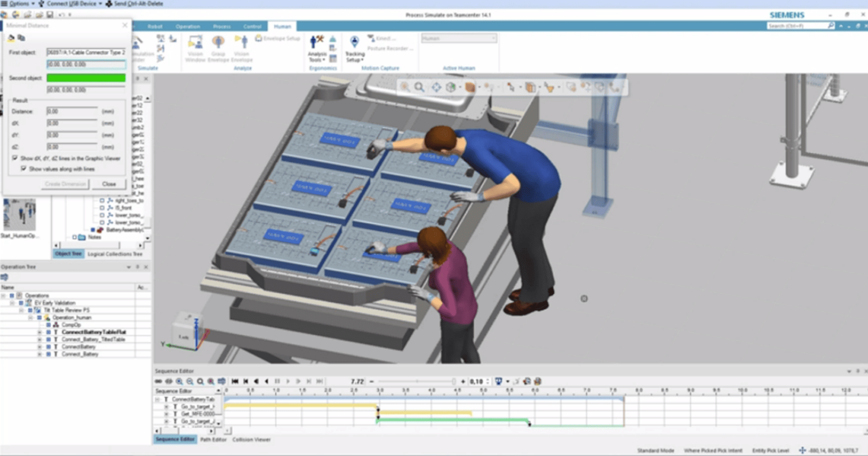The height and width of the screenshot is (456, 868).
Task: Switch to the Human ribbon tab
Action: pos(283,26)
